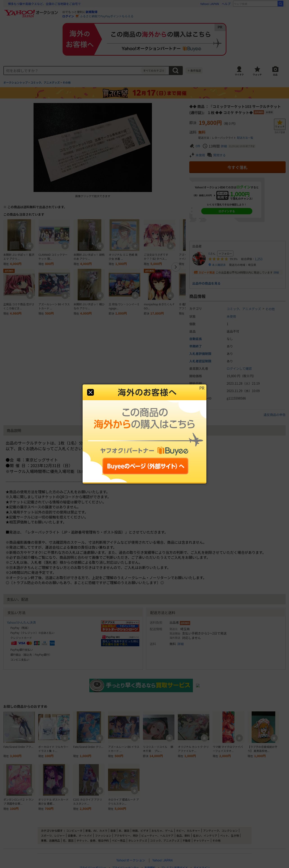
Task: Select the Fashion category in footer
Action: 103,836
